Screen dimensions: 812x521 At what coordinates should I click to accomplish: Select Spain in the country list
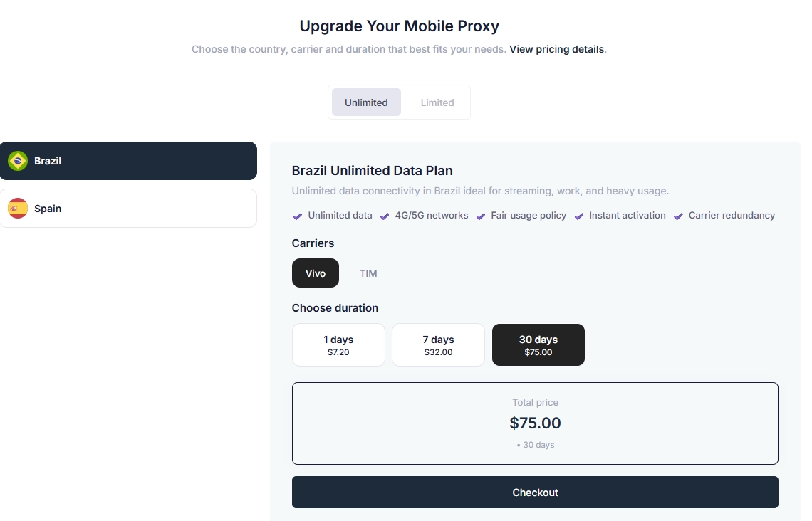click(x=128, y=209)
